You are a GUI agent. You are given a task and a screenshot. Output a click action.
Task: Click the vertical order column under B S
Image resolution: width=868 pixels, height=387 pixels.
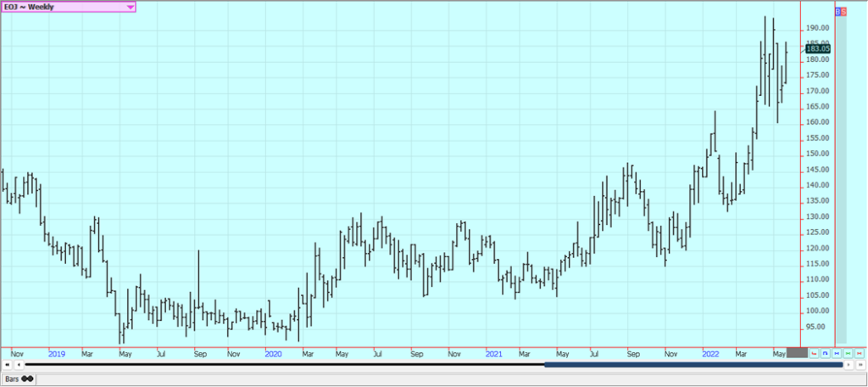(840, 180)
